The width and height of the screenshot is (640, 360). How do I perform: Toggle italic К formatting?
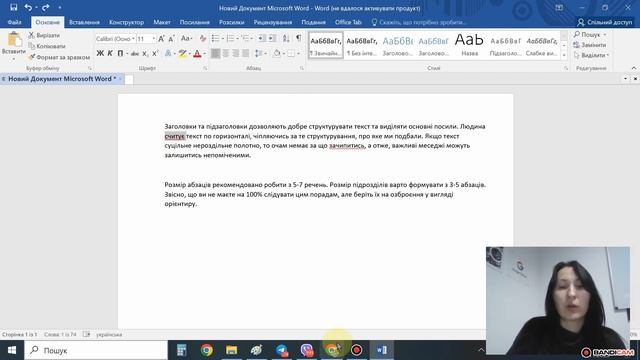click(x=110, y=53)
